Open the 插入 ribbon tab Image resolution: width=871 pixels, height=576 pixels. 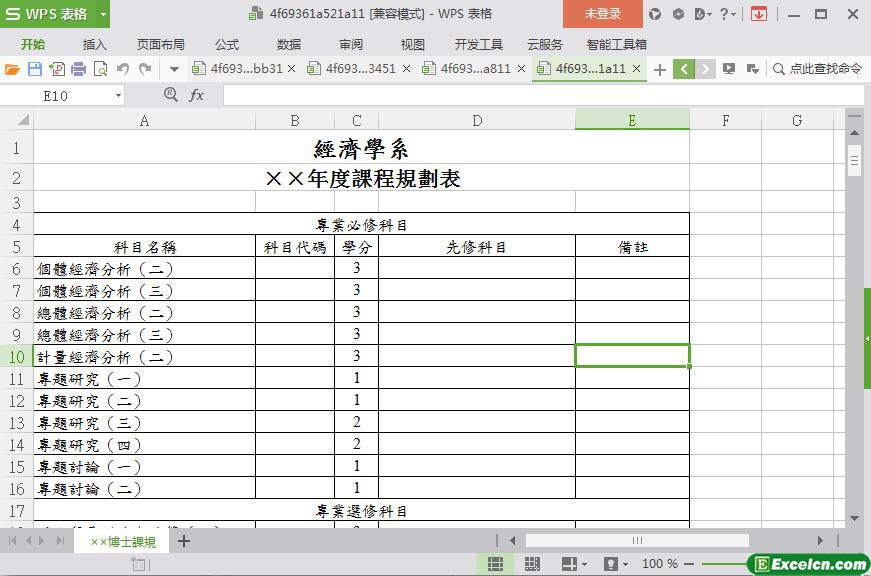[x=94, y=44]
